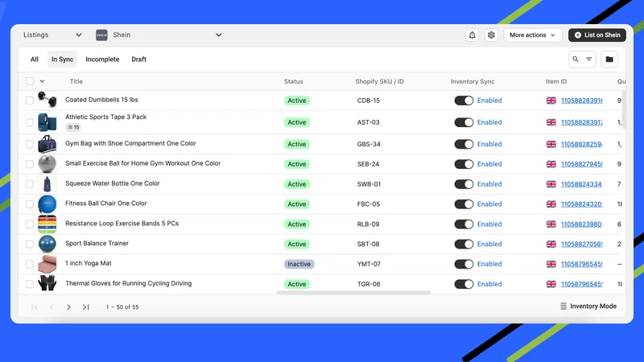Jump to last page arrow
The image size is (644, 362).
[x=85, y=307]
